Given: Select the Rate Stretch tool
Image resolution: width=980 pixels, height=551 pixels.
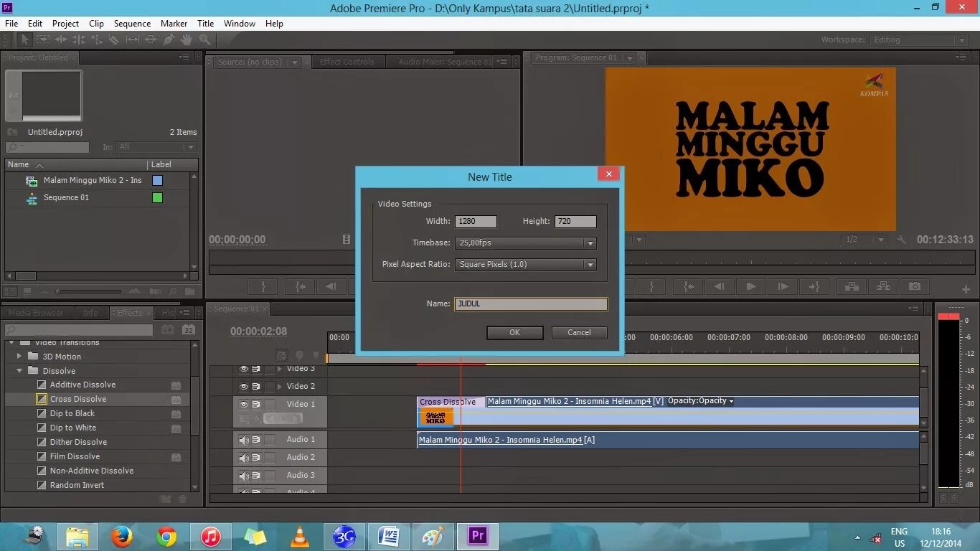Looking at the screenshot, I should click(x=97, y=39).
